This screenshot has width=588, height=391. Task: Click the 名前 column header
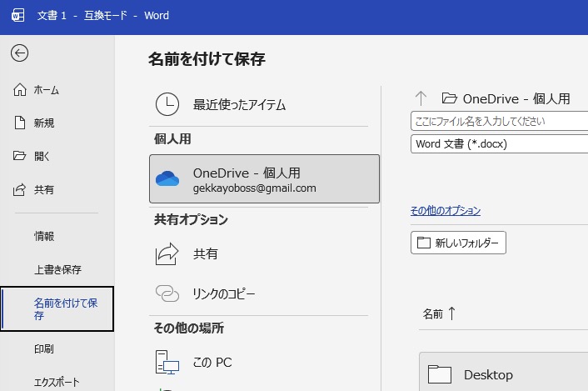point(433,313)
